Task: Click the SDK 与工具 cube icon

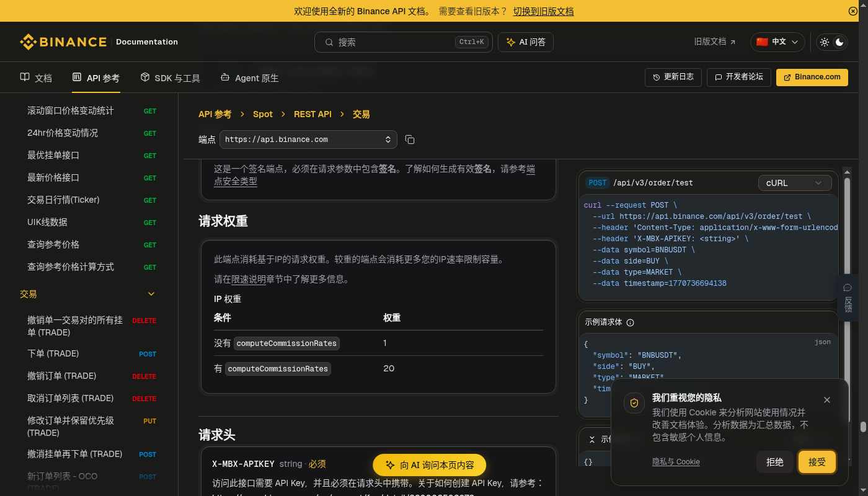Action: coord(145,77)
